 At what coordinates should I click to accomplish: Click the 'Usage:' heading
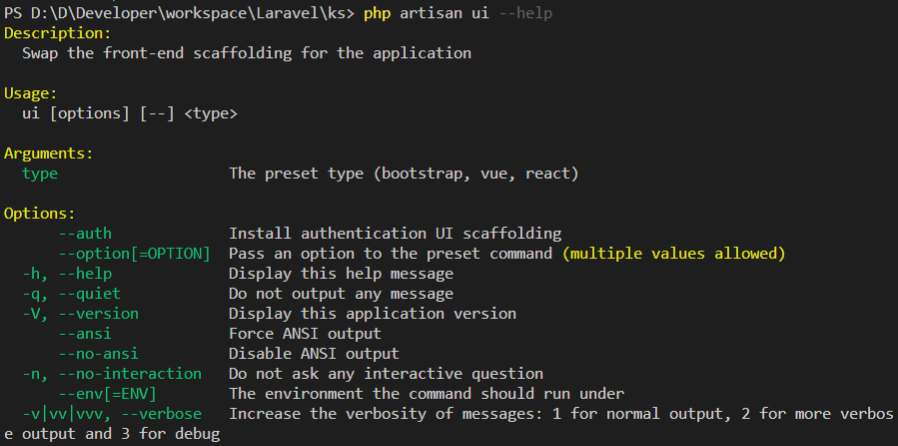[x=31, y=93]
